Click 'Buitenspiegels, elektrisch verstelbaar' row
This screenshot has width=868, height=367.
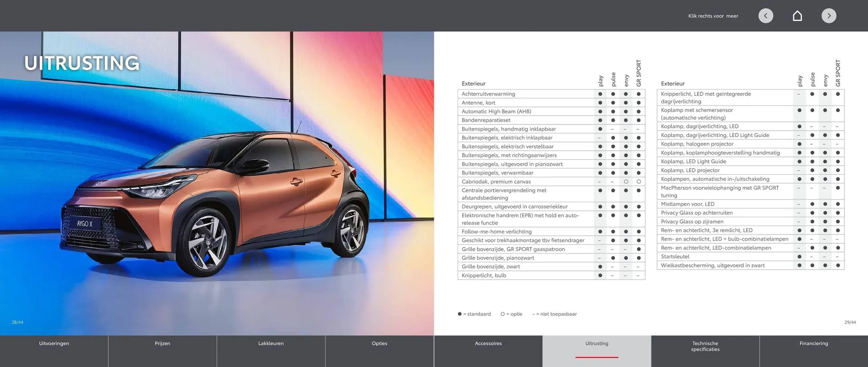click(x=552, y=147)
